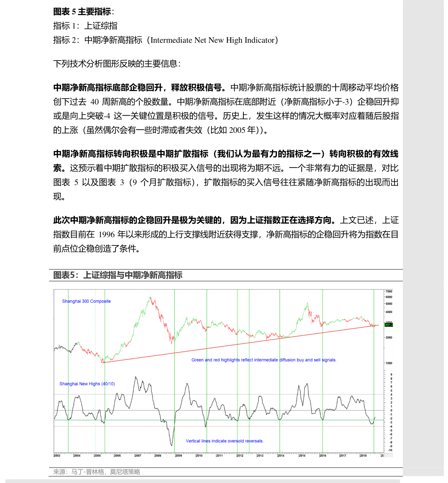This screenshot has height=483, width=448.
Task: Click the green 2821.3 current price tag
Action: pyautogui.click(x=388, y=325)
